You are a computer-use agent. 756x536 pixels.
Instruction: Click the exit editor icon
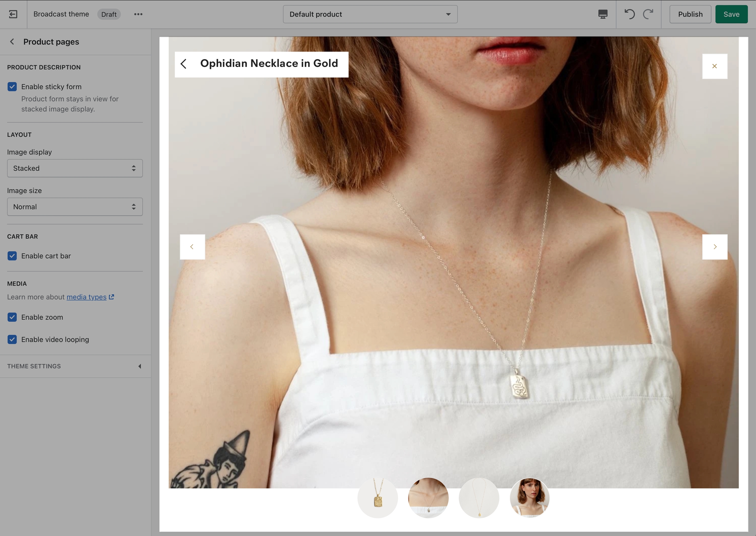(x=13, y=14)
